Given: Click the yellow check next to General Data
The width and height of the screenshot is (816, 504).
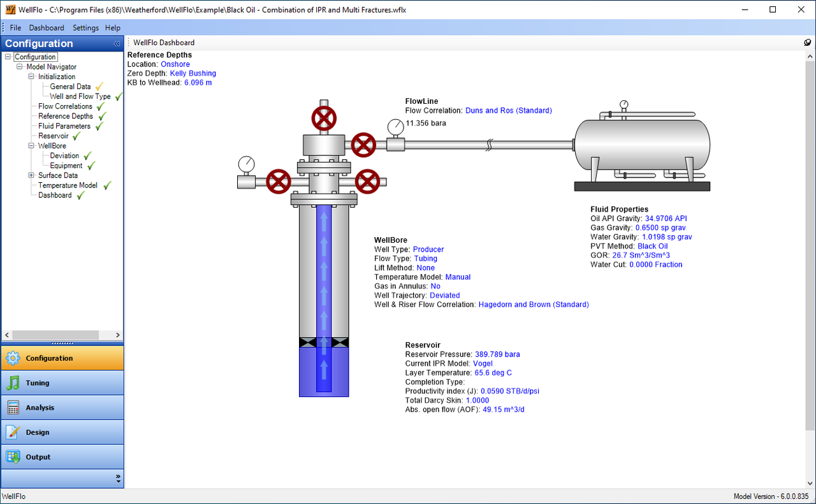Looking at the screenshot, I should click(99, 87).
